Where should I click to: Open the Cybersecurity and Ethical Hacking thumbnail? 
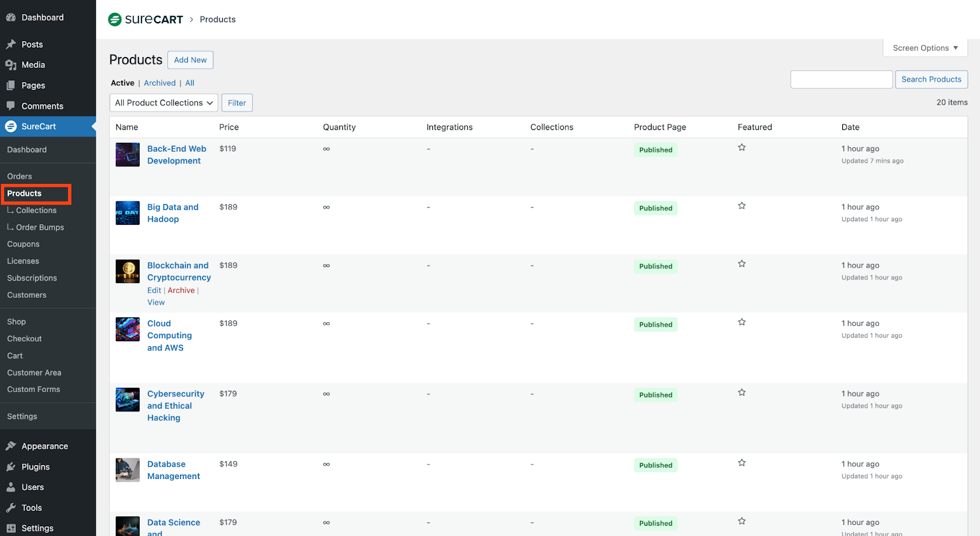[x=127, y=400]
